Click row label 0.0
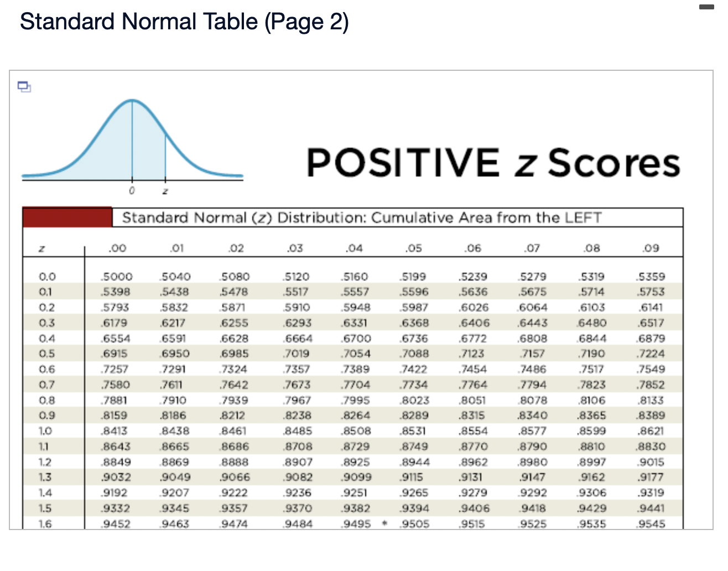This screenshot has height=571, width=728. pos(47,277)
